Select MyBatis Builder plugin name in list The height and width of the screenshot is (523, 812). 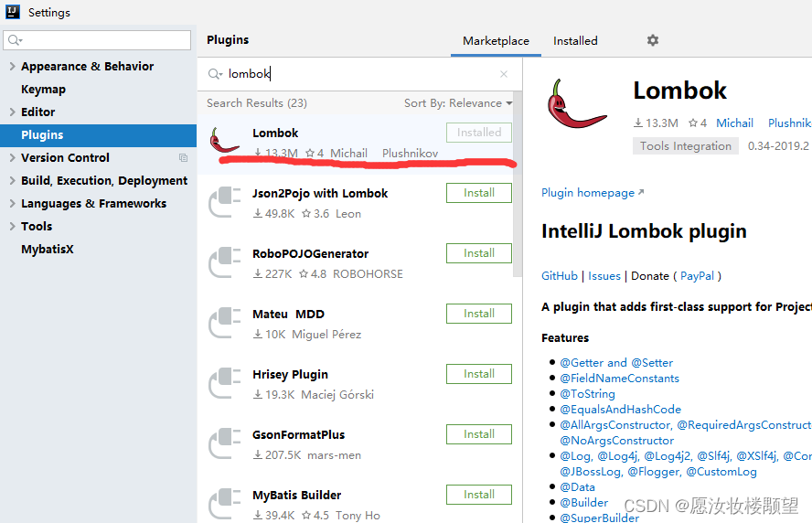coord(297,495)
